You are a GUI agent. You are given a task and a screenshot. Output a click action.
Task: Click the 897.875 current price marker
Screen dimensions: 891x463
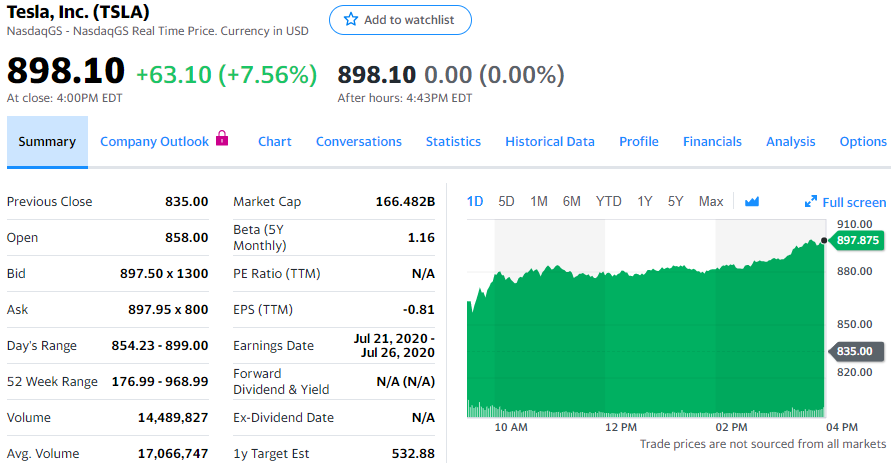pyautogui.click(x=856, y=240)
